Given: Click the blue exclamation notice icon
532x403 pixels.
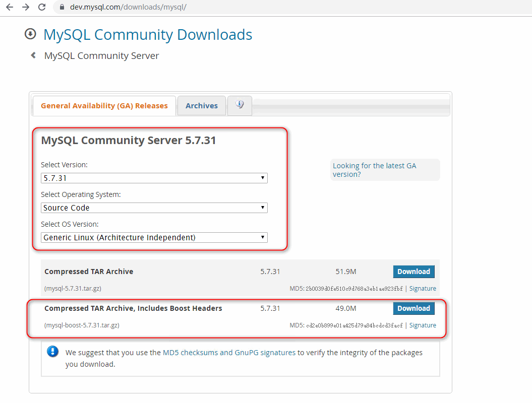Looking at the screenshot, I should click(52, 352).
